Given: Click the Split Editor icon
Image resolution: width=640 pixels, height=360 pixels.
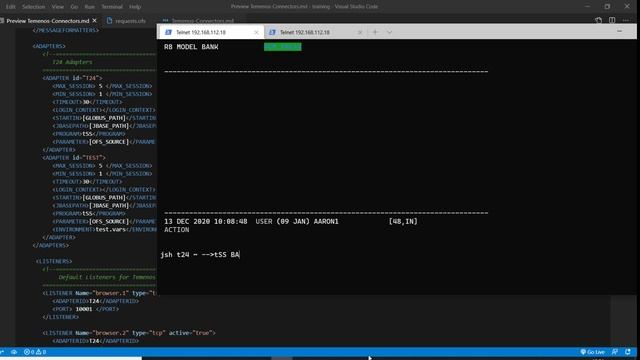Looking at the screenshot, I should point(612,20).
